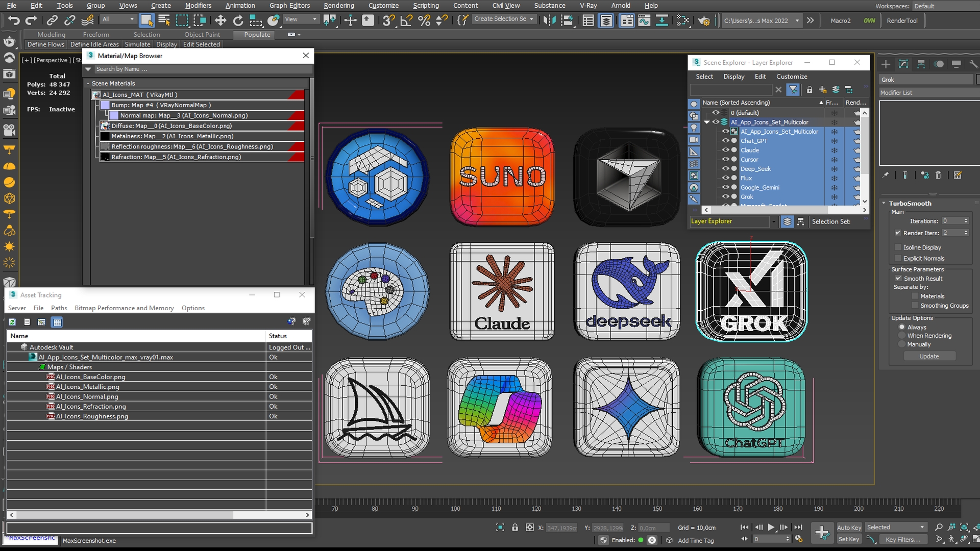Select the Move transform tool
980x551 pixels.
(x=220, y=20)
